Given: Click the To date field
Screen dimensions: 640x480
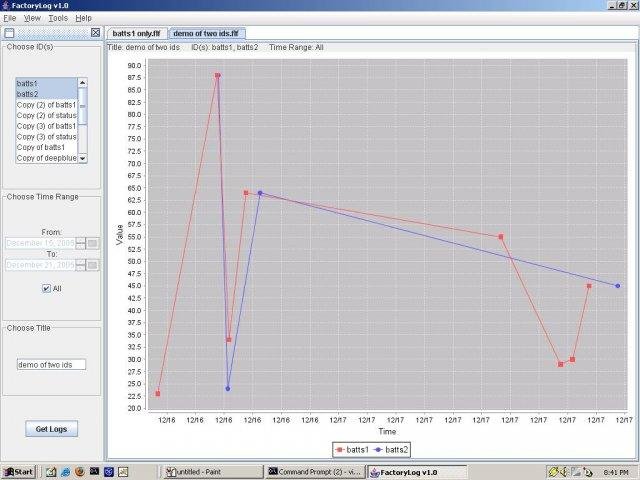Looking at the screenshot, I should tap(40, 265).
